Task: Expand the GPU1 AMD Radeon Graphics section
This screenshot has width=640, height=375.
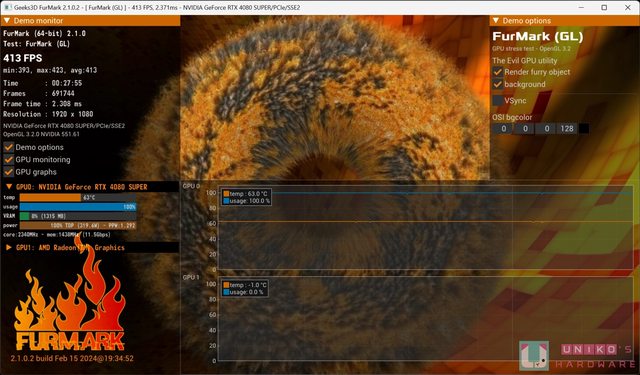Action: [9, 247]
